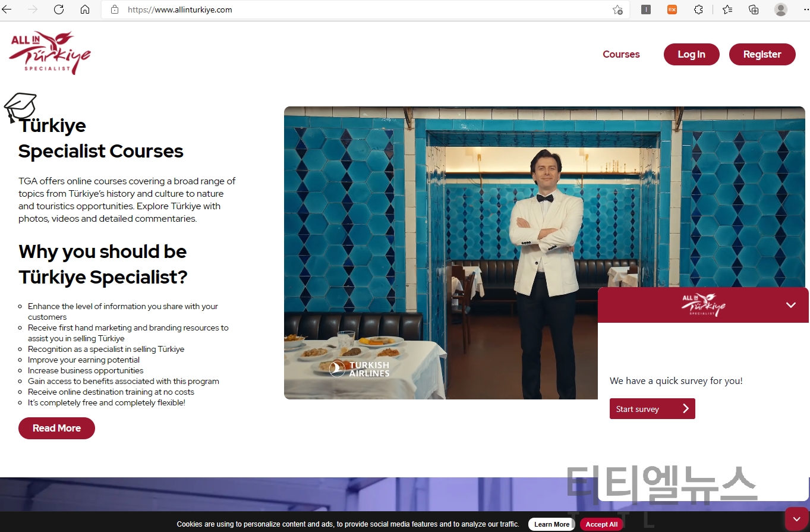
Task: Click the All in Türkiye Specialist logo
Action: [x=50, y=52]
